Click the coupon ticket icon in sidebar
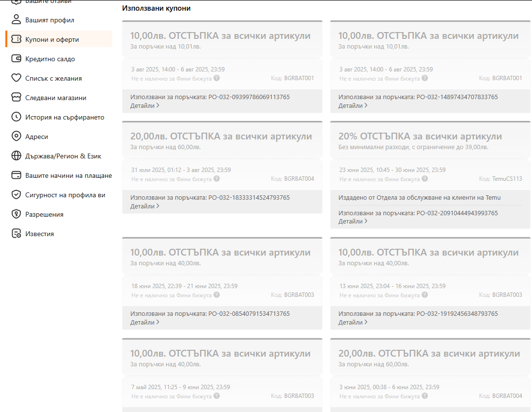The height and width of the screenshot is (412, 532). pos(17,39)
